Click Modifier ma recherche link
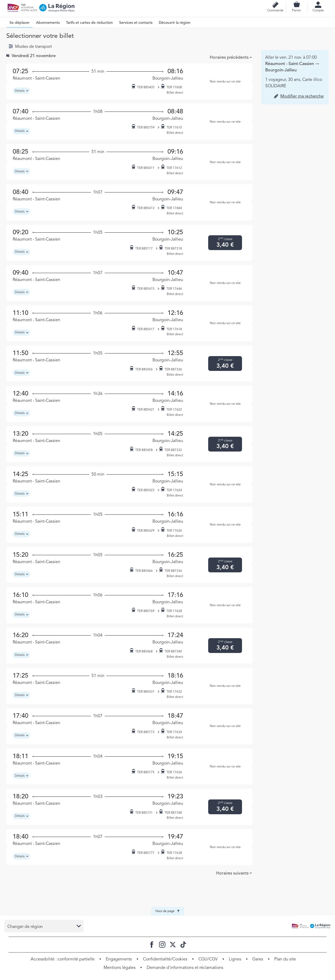The width and height of the screenshot is (335, 980). point(301,96)
